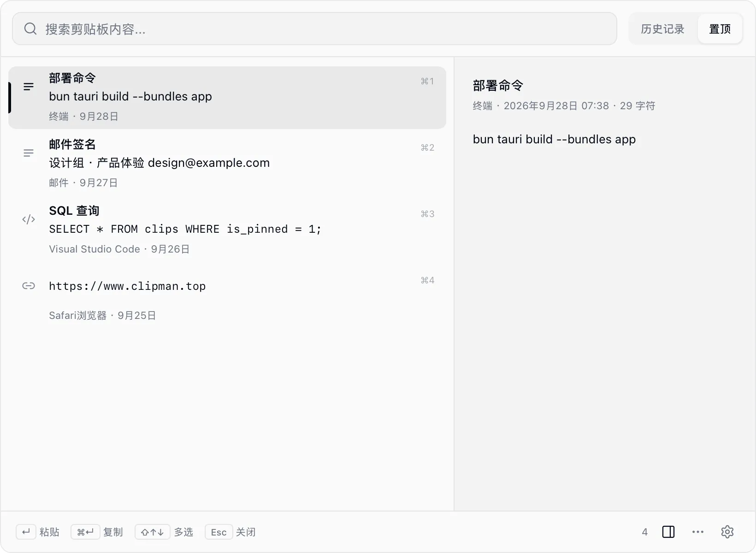The image size is (756, 553).
Task: Click the text icon of 部署命令 item
Action: pyautogui.click(x=29, y=87)
